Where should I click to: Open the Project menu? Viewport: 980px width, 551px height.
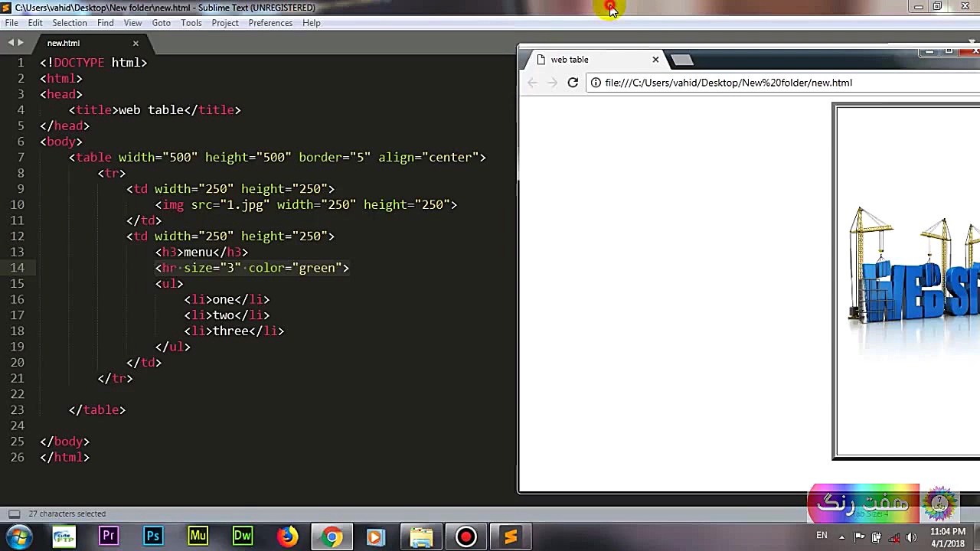[x=225, y=23]
